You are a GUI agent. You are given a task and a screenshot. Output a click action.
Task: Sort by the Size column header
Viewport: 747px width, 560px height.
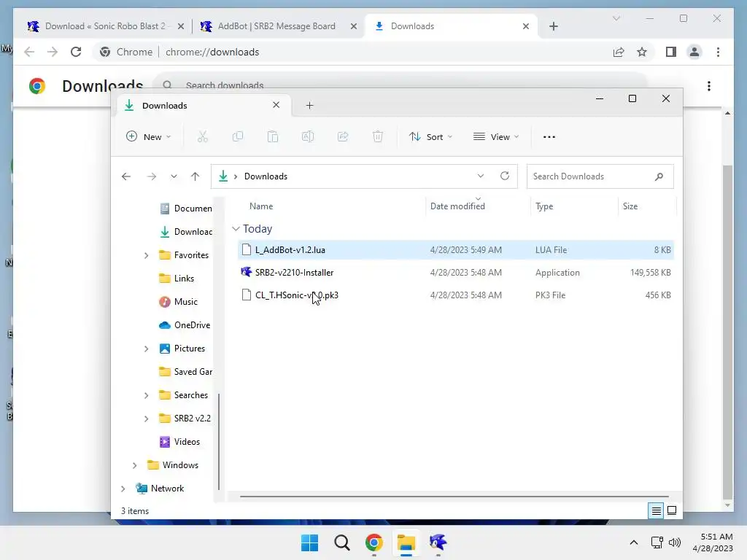pyautogui.click(x=630, y=206)
